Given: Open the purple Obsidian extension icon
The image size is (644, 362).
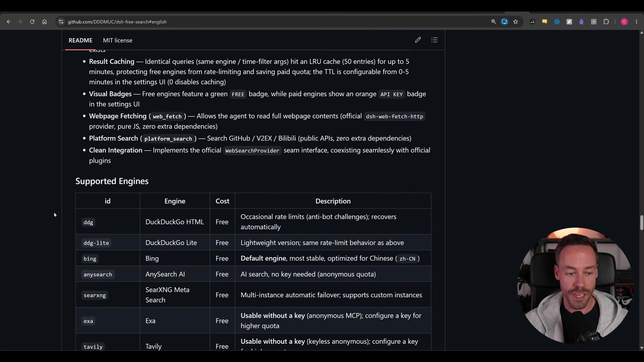Looking at the screenshot, I should click(x=581, y=22).
